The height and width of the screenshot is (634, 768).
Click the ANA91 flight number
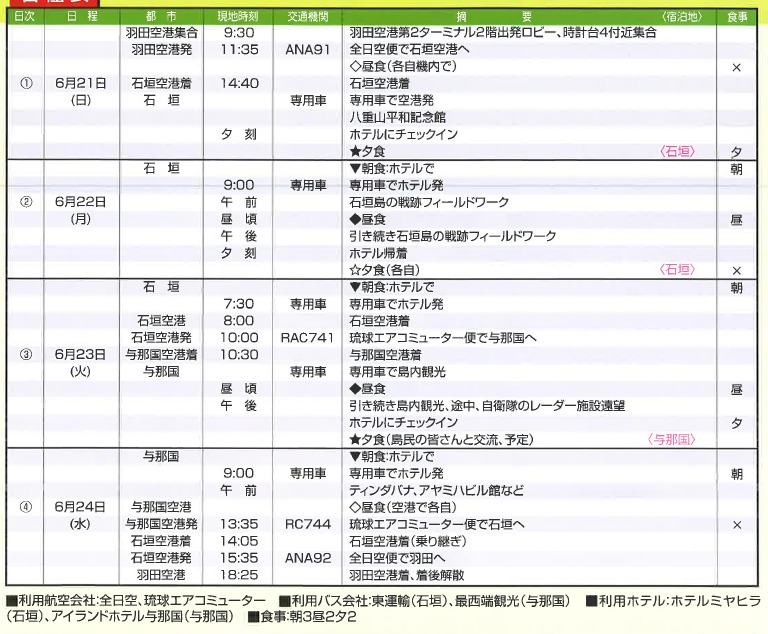click(308, 49)
